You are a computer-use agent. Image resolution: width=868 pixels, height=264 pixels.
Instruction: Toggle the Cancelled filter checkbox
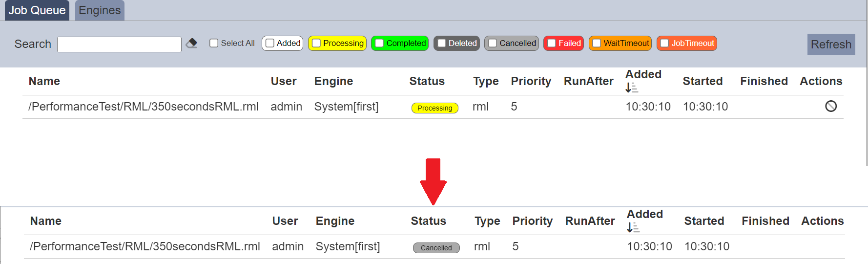click(x=493, y=43)
